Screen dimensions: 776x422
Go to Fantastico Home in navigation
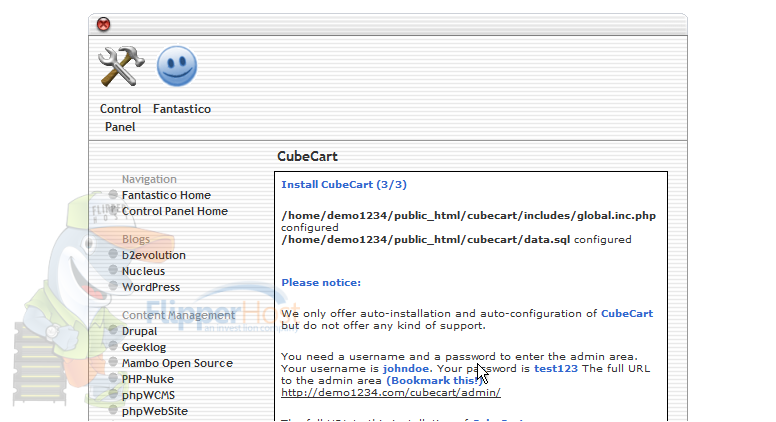166,195
